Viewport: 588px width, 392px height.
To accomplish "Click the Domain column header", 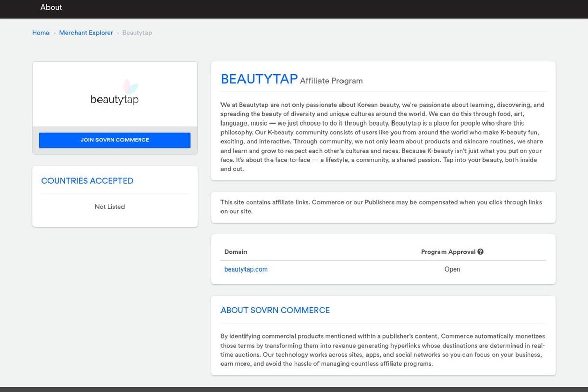I will (235, 252).
